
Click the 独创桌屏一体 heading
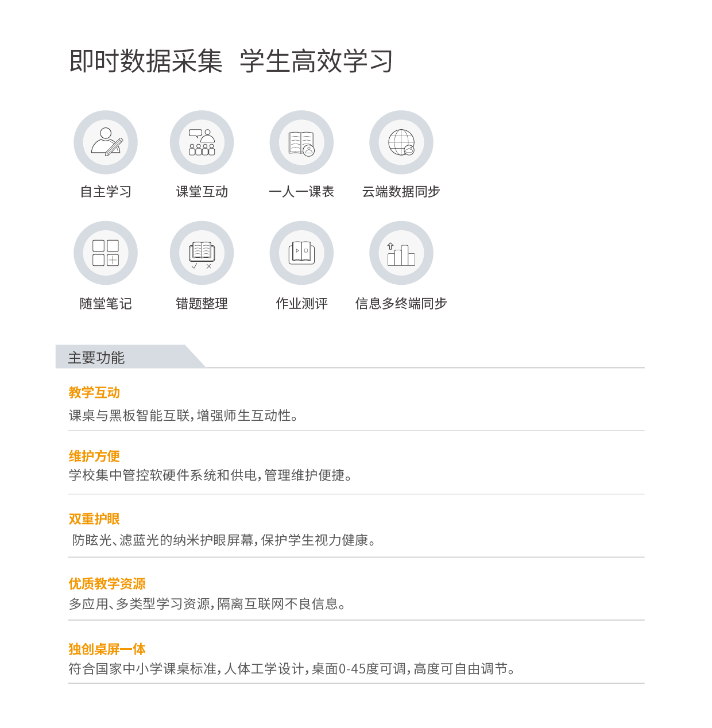(x=107, y=649)
